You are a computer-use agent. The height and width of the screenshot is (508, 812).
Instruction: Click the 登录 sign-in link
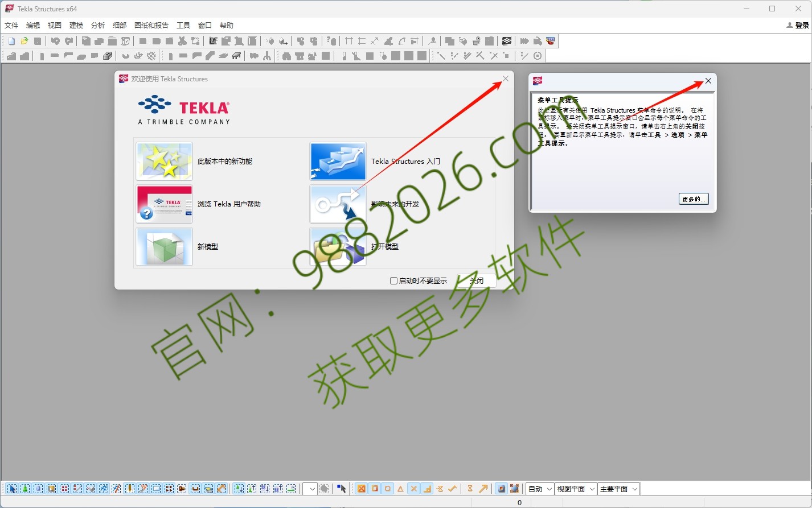pyautogui.click(x=798, y=25)
